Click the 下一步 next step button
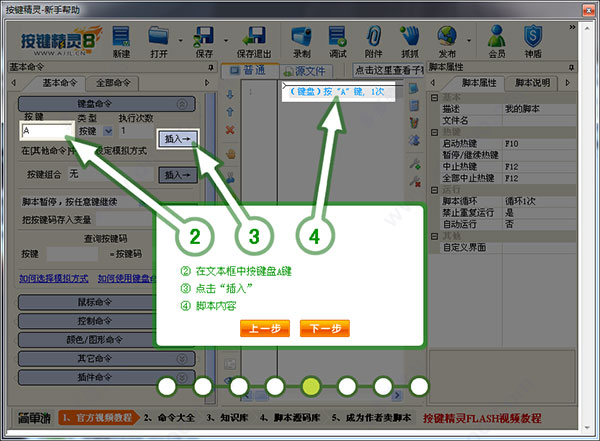 (x=325, y=328)
